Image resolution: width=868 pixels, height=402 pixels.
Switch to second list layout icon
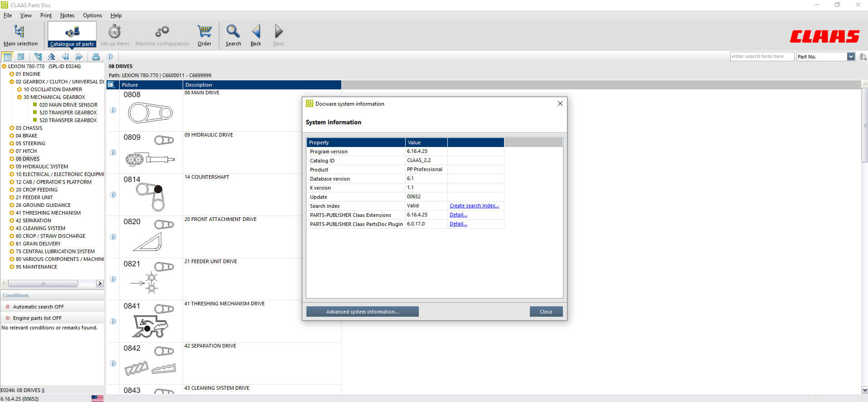pos(21,57)
